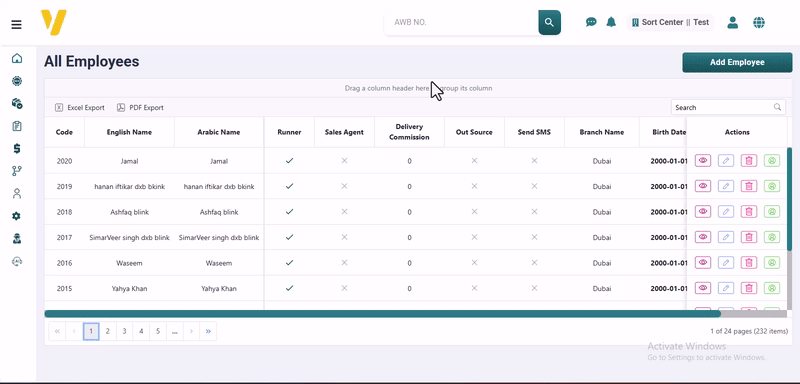Delete employee Yahya Khan

[x=748, y=288]
